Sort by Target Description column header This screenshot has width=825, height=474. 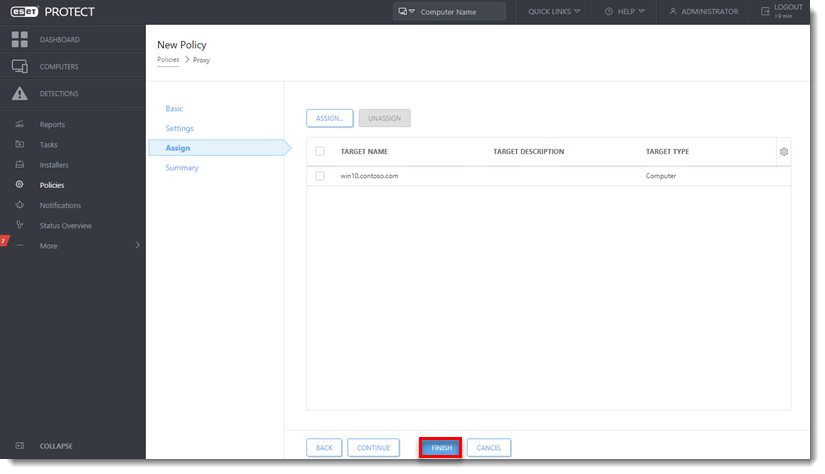528,152
